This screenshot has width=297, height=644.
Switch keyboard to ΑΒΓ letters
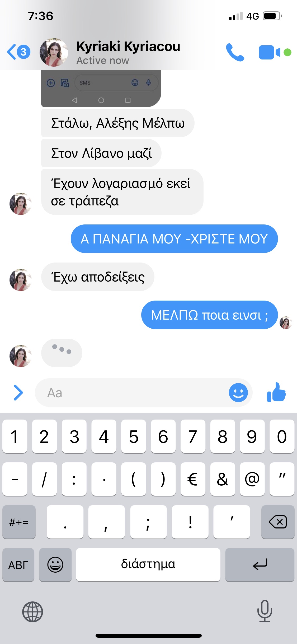18,565
